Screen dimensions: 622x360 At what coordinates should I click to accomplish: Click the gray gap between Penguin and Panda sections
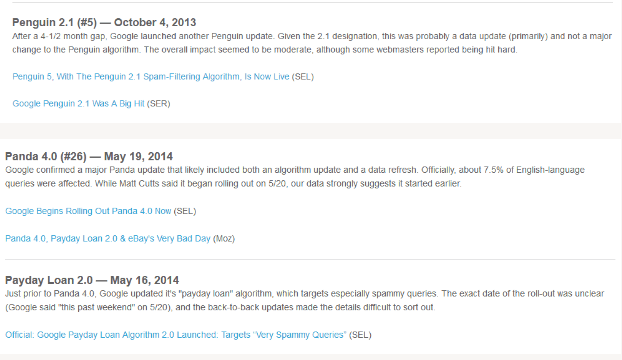pos(311,131)
